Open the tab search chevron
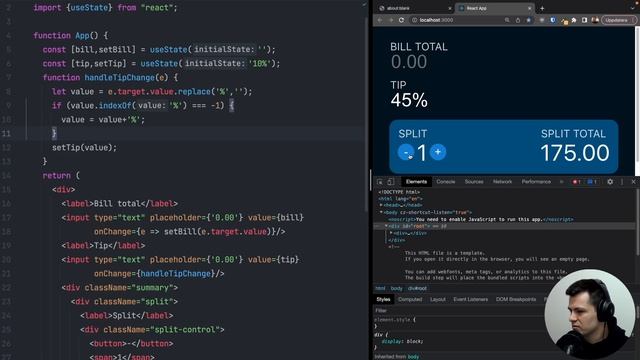Viewport: 640px width, 360px height. click(633, 8)
